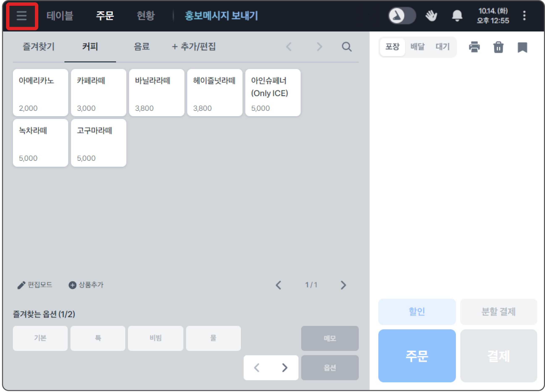
Task: Select the 배달 order type option
Action: tap(417, 47)
